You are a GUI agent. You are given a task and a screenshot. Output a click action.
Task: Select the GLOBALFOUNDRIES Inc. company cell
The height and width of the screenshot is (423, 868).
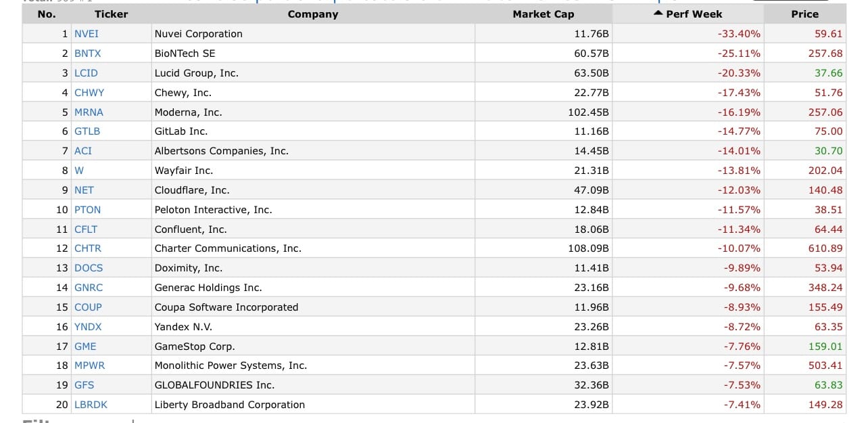coord(313,385)
